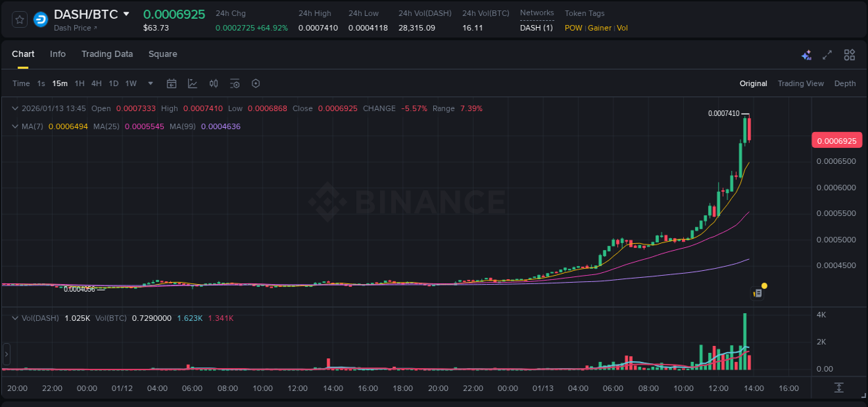Collapse the MA indicators row

pos(15,126)
